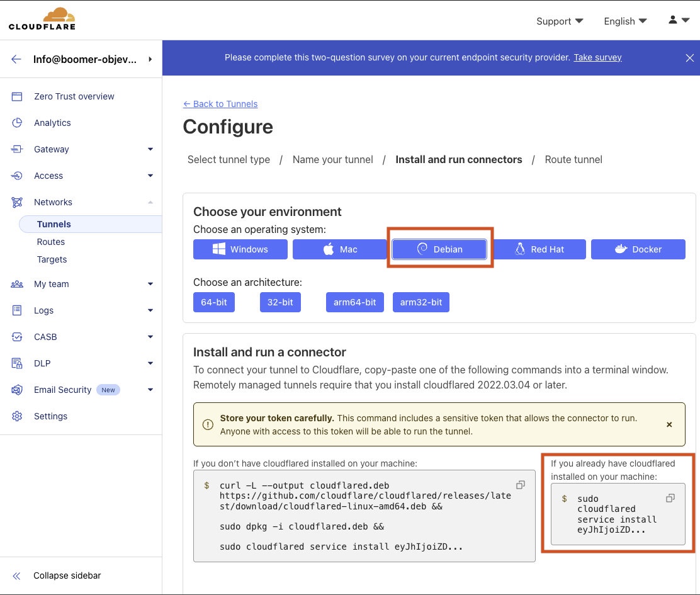Open the user account menu
Image resolution: width=700 pixels, height=595 pixels.
679,20
